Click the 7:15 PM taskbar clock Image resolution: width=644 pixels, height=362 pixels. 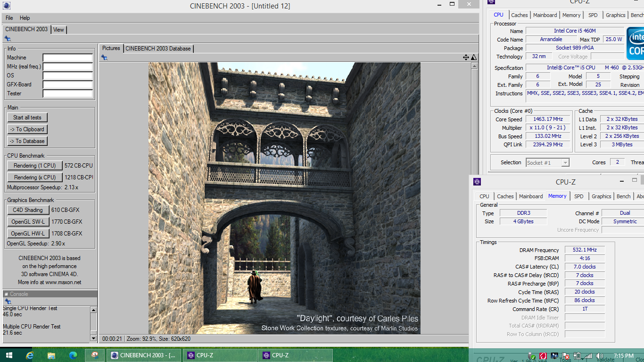pyautogui.click(x=624, y=356)
